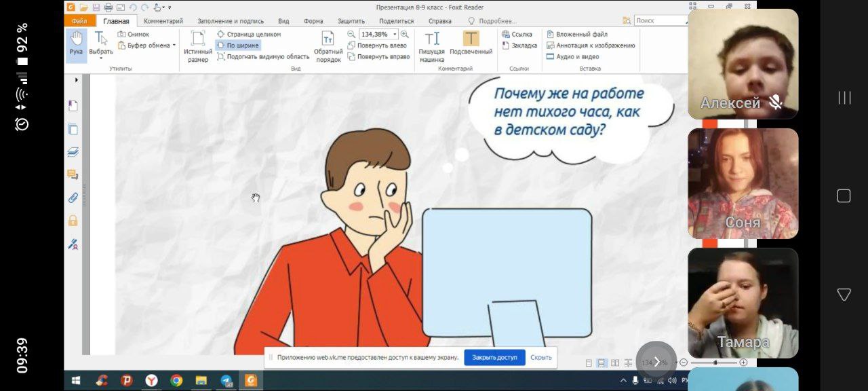The image size is (868, 391).
Task: Expand the navigation panel arrow
Action: (76, 80)
